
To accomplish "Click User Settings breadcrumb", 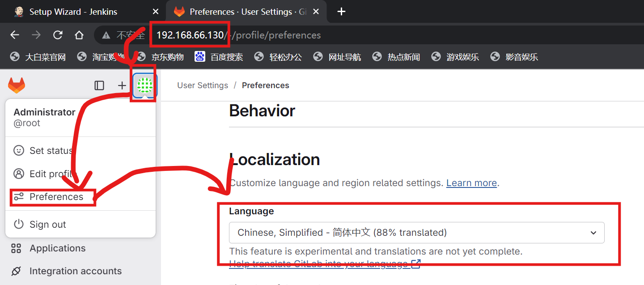I will point(203,85).
